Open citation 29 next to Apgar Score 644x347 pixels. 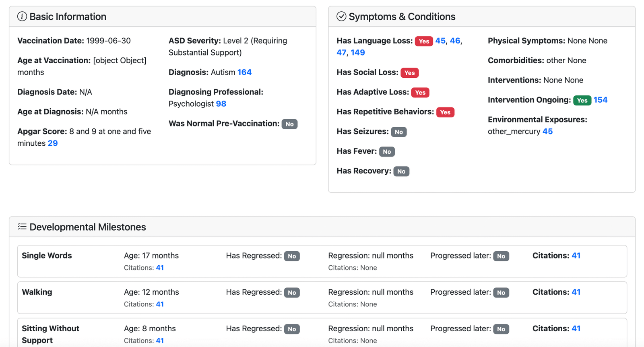[x=53, y=143]
